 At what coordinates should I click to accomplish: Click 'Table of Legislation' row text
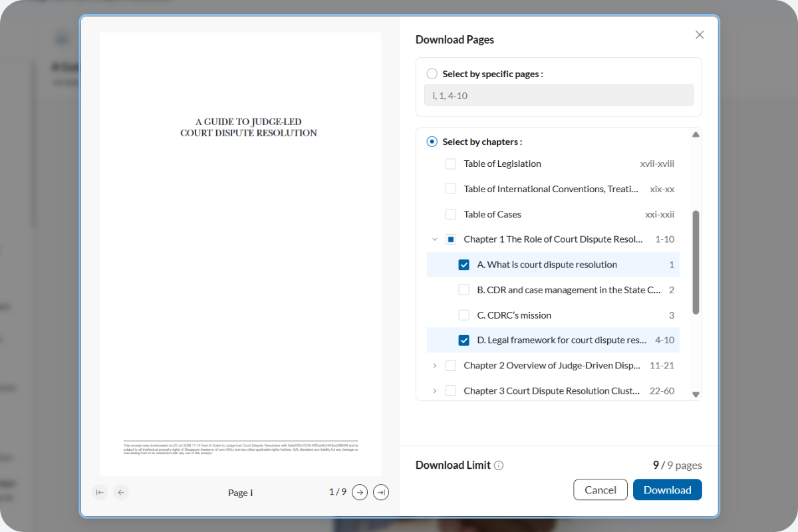click(x=503, y=164)
